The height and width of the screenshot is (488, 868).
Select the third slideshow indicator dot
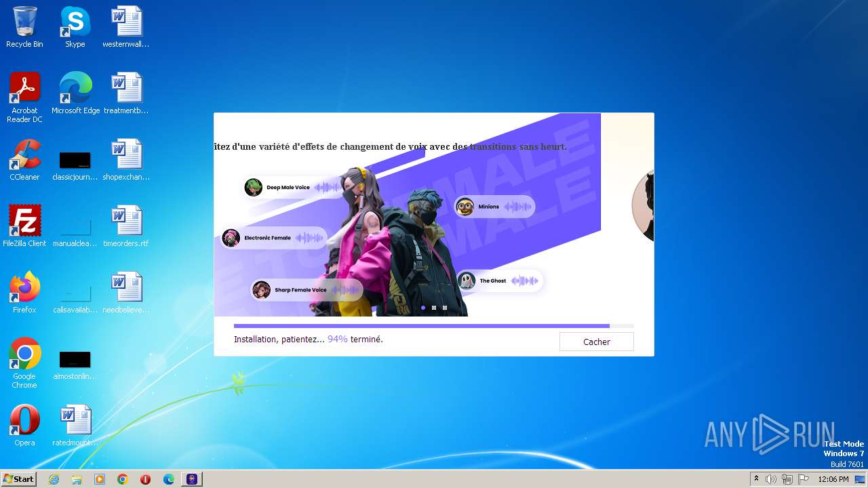pos(445,308)
